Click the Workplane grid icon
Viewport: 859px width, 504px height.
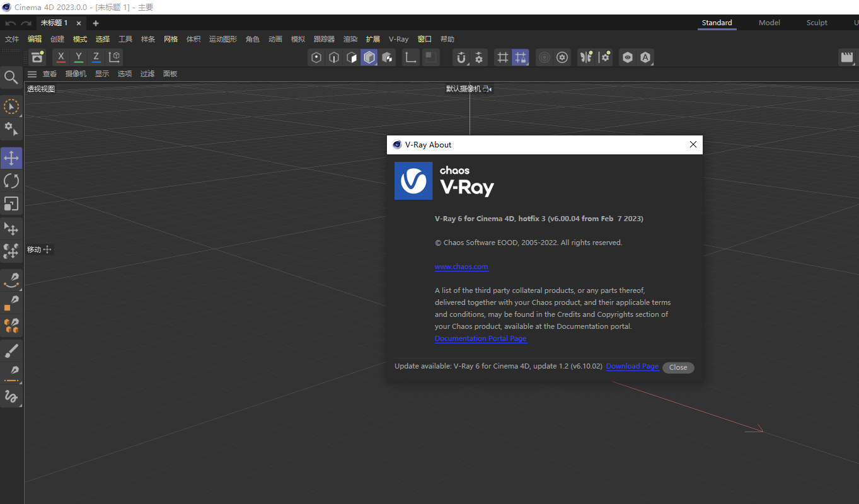[502, 57]
